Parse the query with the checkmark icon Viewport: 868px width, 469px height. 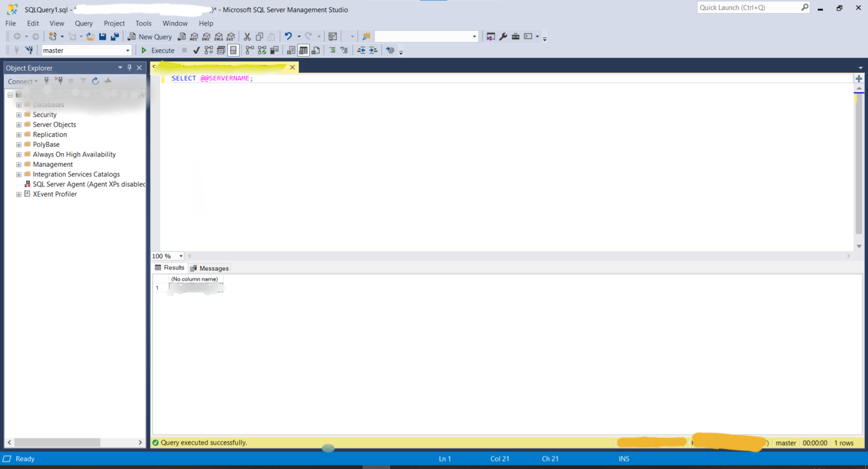coord(196,50)
